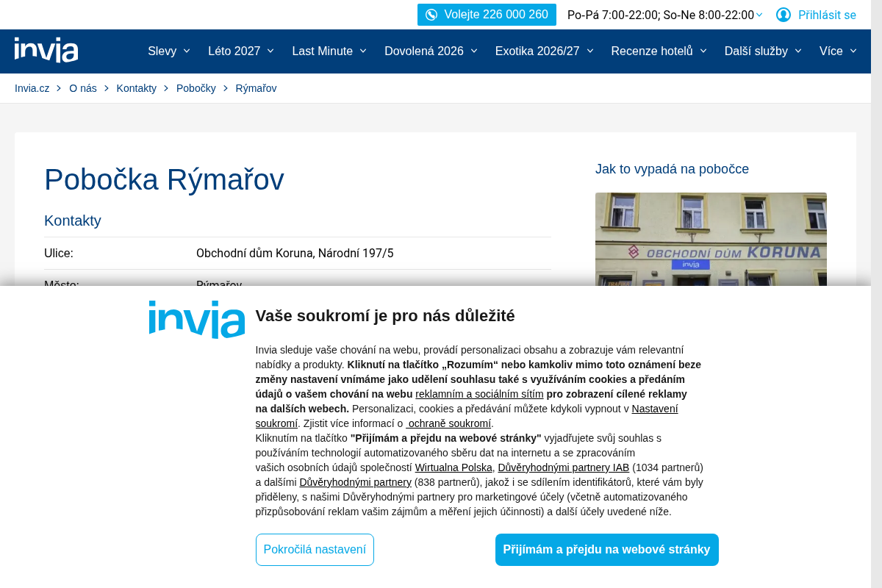Open the reklamním a sociálním sítím link
This screenshot has width=882, height=588.
479,394
